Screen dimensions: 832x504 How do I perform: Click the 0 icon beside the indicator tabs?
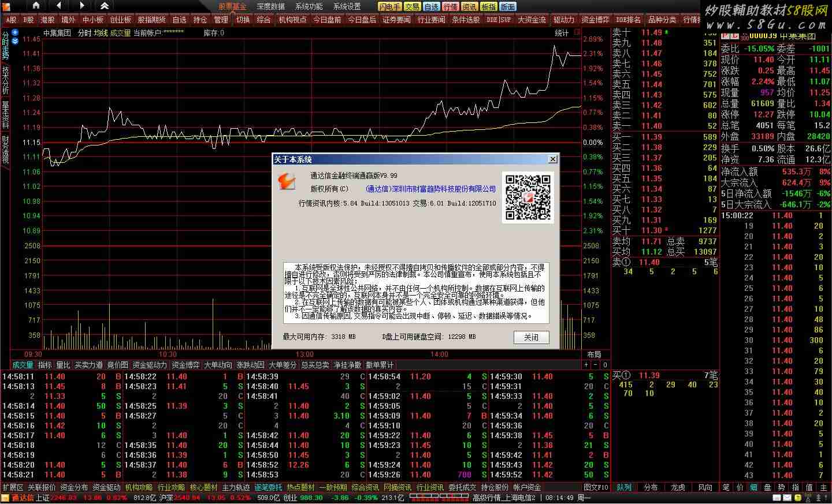(605, 365)
